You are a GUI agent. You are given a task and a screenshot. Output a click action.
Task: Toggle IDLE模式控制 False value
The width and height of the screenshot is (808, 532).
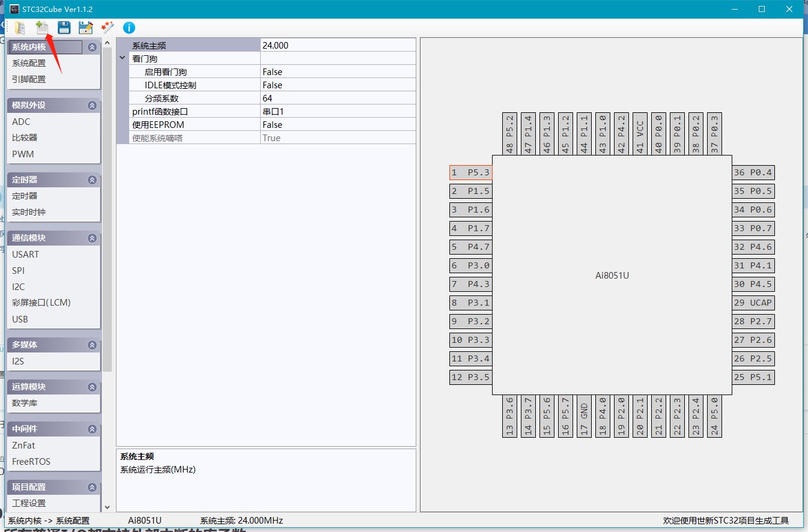337,85
